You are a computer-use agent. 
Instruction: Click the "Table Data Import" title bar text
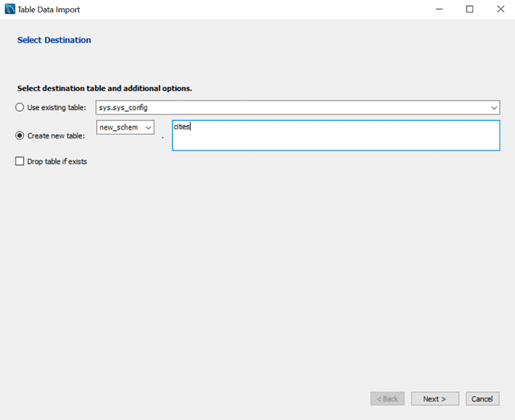pos(48,10)
